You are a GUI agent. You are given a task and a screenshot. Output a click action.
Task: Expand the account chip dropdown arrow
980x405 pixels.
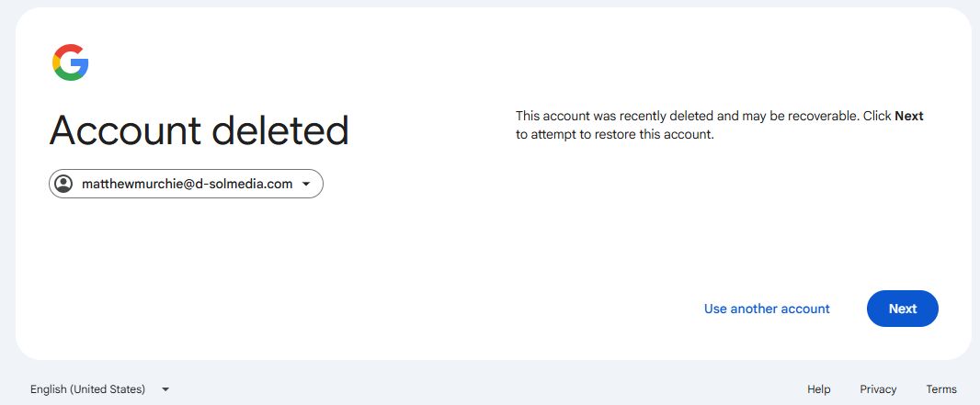[x=306, y=184]
